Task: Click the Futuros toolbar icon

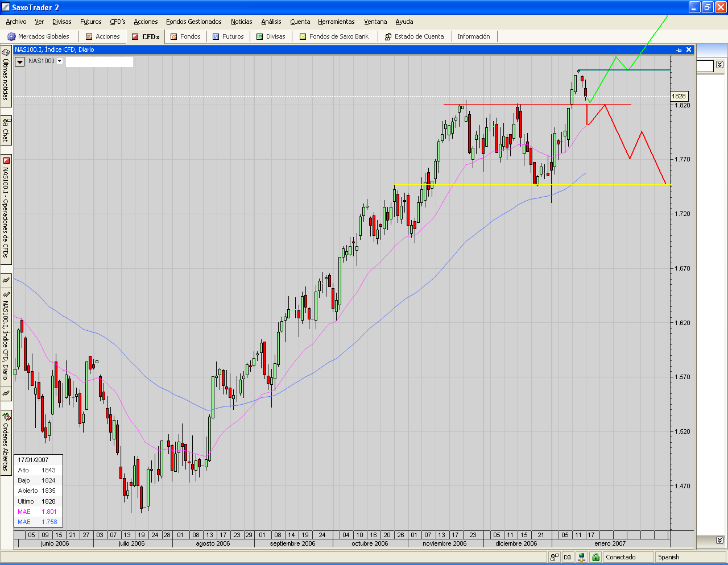Action: point(216,36)
